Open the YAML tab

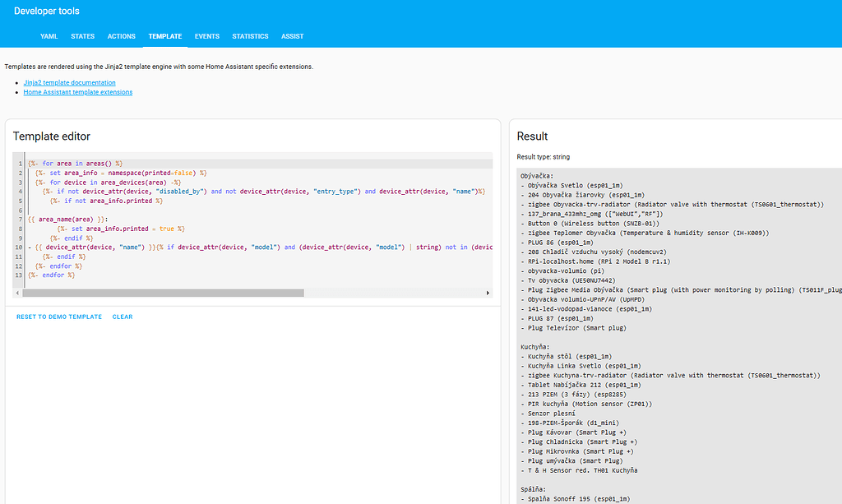(x=50, y=36)
